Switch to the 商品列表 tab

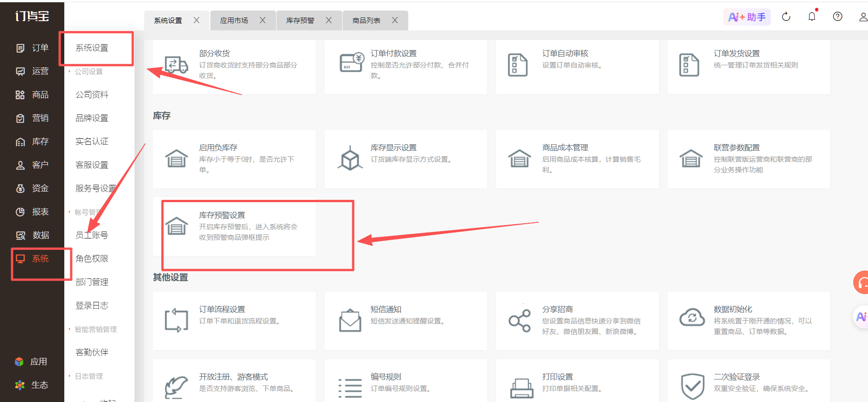coord(366,21)
